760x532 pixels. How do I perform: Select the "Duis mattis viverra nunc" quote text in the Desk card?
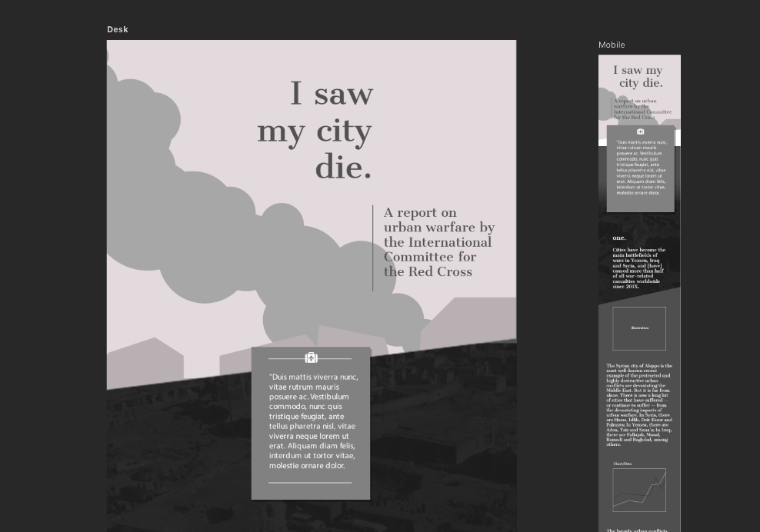314,421
